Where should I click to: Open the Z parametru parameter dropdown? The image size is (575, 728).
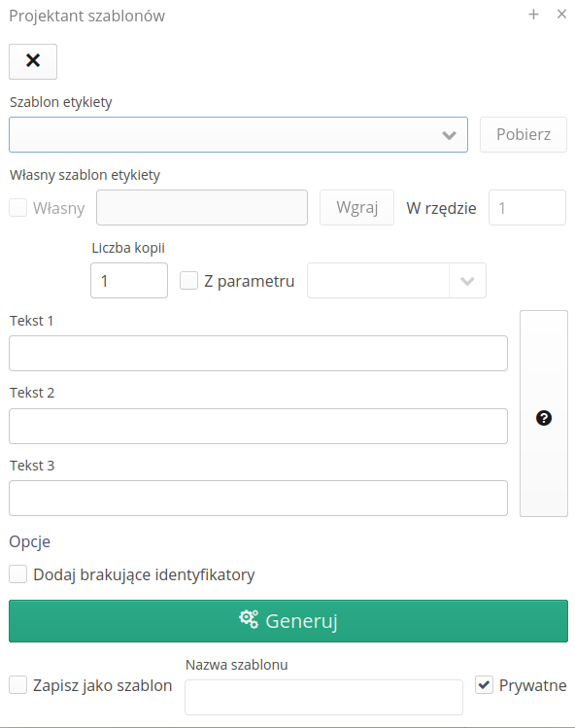pyautogui.click(x=397, y=281)
